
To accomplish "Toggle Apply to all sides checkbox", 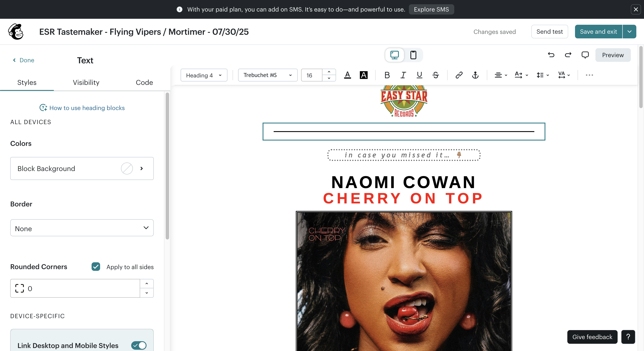I will [96, 267].
